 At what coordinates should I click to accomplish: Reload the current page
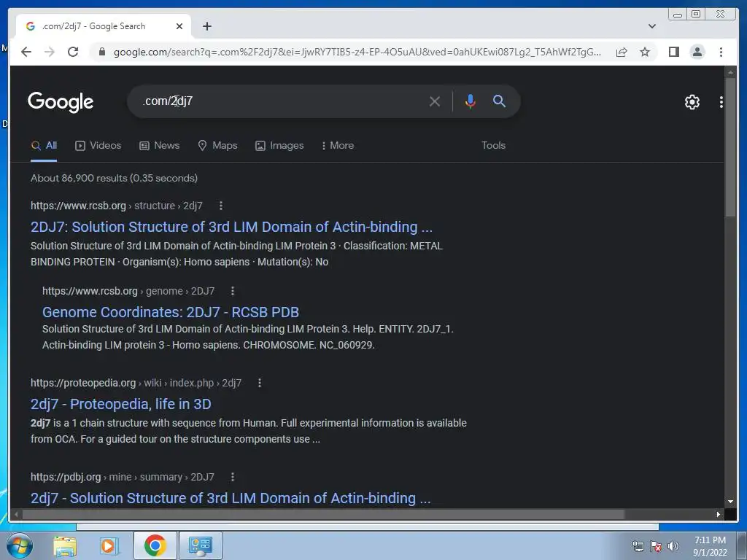73,52
